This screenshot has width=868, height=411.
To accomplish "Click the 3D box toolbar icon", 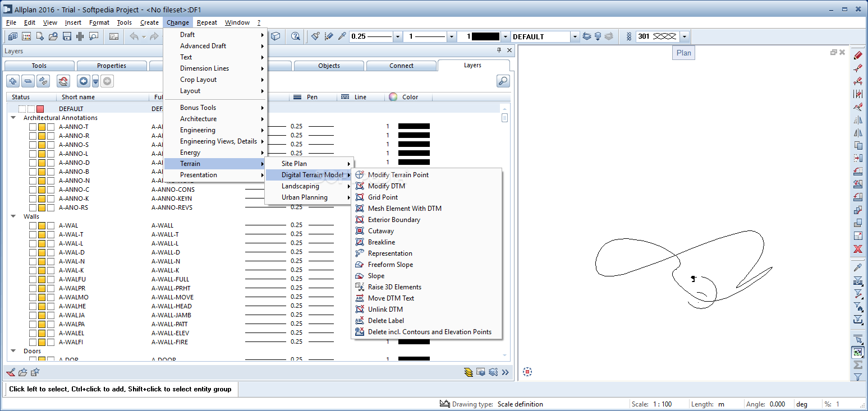I will [x=275, y=36].
